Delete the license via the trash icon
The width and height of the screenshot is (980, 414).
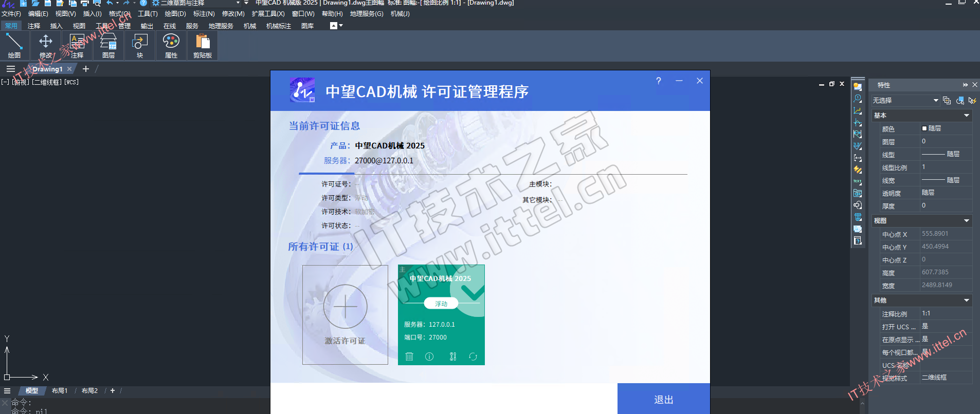point(409,356)
